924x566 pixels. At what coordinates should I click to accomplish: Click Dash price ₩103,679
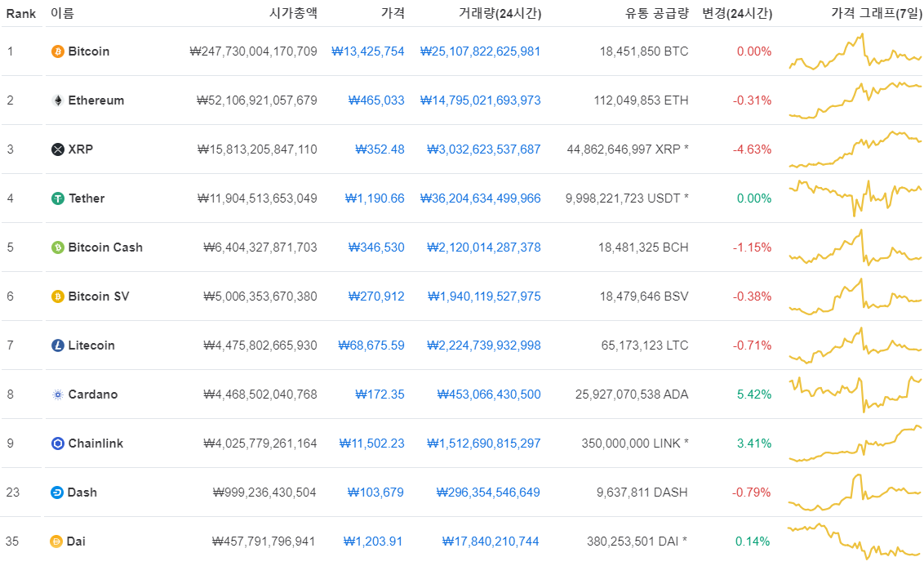pyautogui.click(x=375, y=492)
